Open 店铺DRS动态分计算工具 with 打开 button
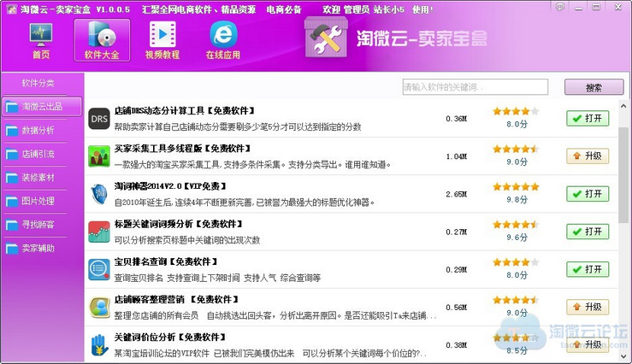 pos(588,119)
